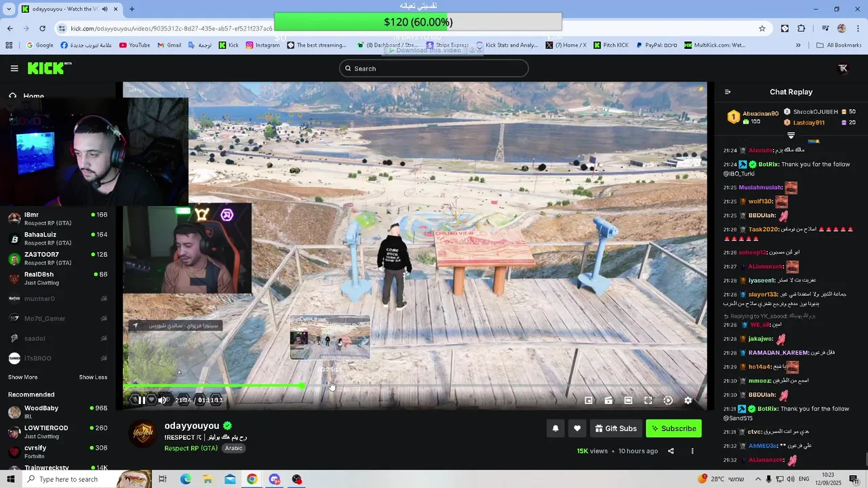The width and height of the screenshot is (868, 488).
Task: Open Gmail bookmark
Action: 169,45
